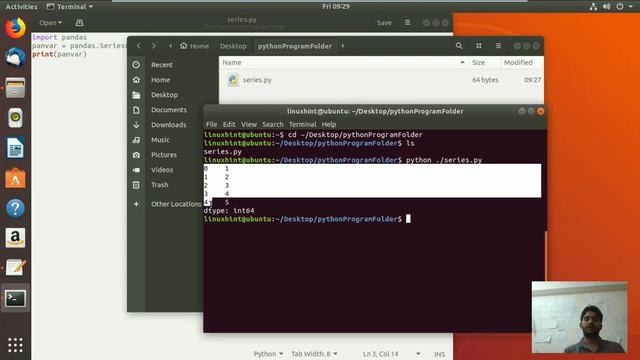Click the '64 bytes' size cell
Viewport: 640px width, 360px height.
(x=485, y=80)
